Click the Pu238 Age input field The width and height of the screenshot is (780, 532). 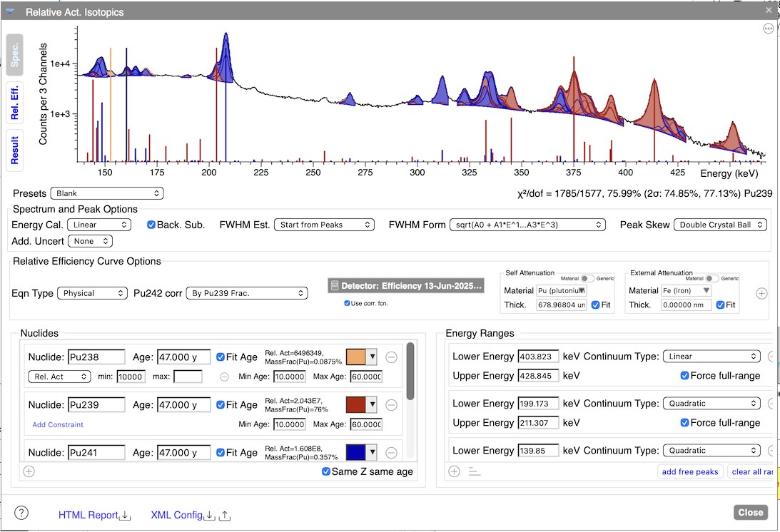[x=183, y=357]
